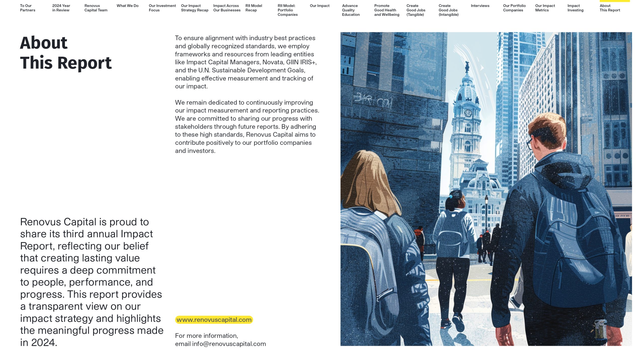Open Promote Good Health and Wellbeing
644x362 pixels.
[x=387, y=10]
